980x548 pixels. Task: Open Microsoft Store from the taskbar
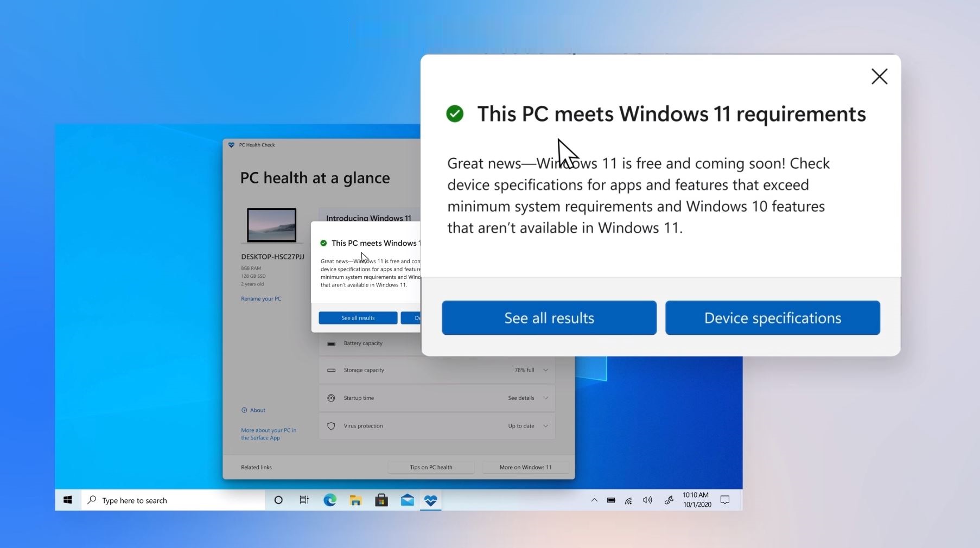(x=381, y=500)
